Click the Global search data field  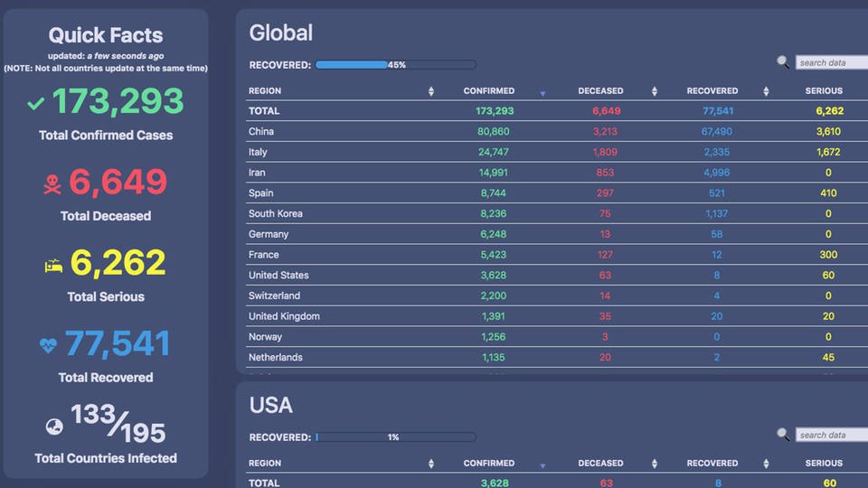click(x=832, y=62)
